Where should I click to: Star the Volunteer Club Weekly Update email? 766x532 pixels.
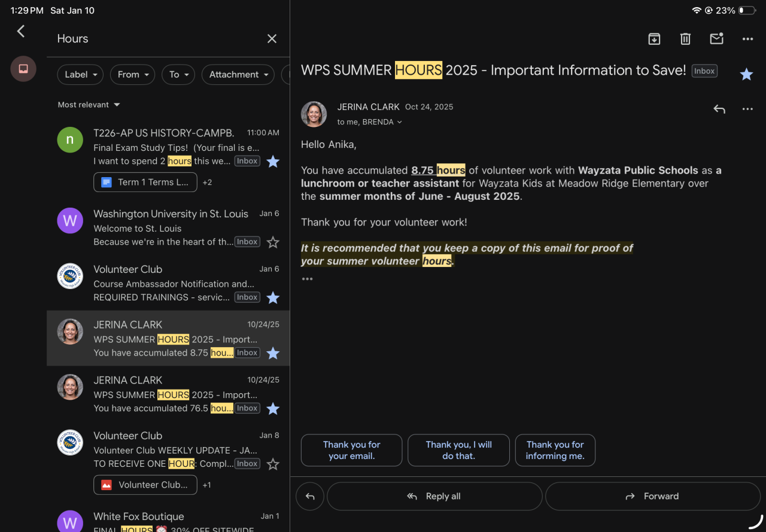click(273, 464)
